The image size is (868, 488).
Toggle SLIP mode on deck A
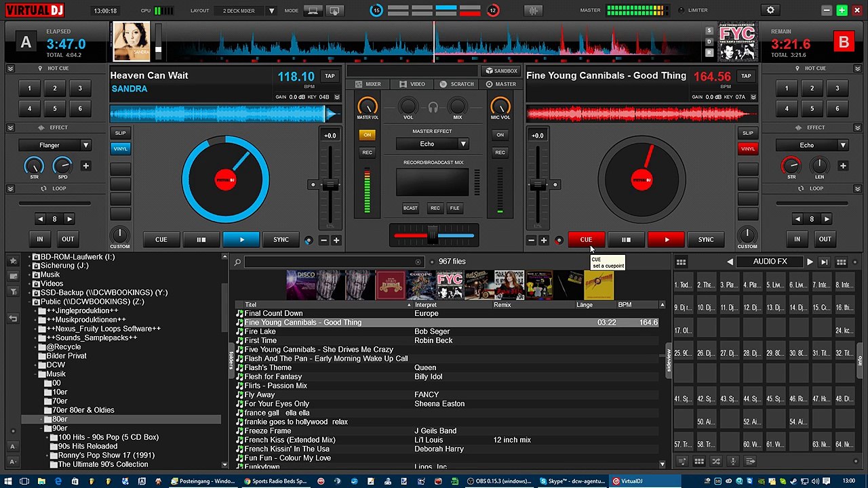[x=120, y=133]
